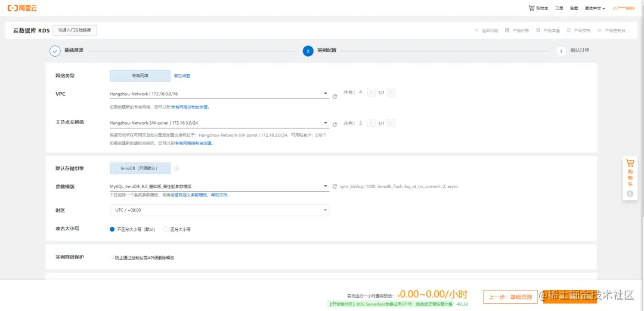This screenshot has width=644, height=311.
Task: Click 上一步：基础资源 button
Action: 510,297
